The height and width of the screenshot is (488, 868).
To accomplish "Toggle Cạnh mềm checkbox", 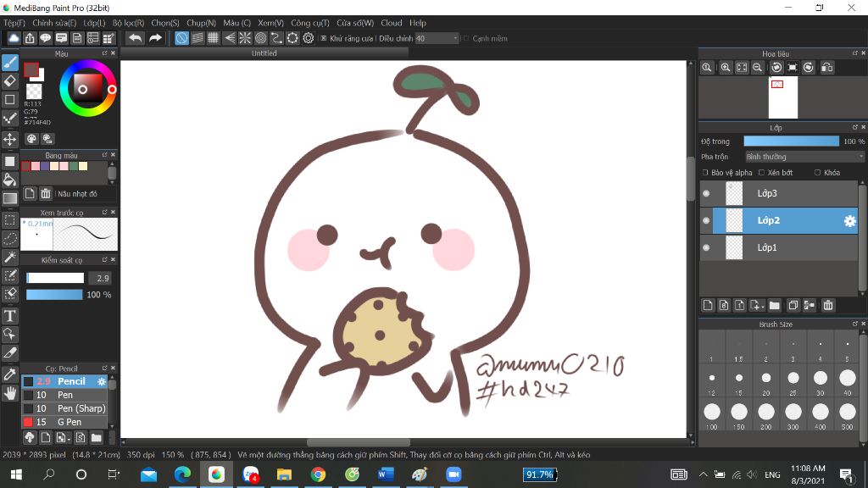I will (x=466, y=38).
